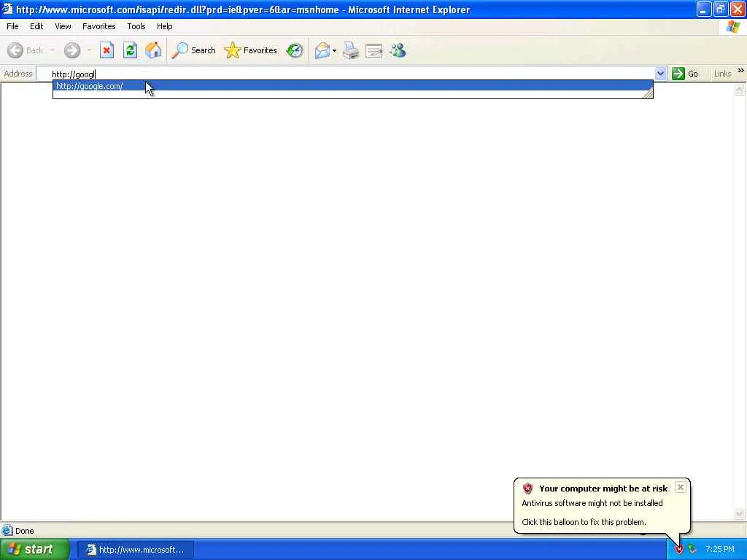The height and width of the screenshot is (560, 747).
Task: Click the Forward navigation arrow
Action: click(x=72, y=50)
